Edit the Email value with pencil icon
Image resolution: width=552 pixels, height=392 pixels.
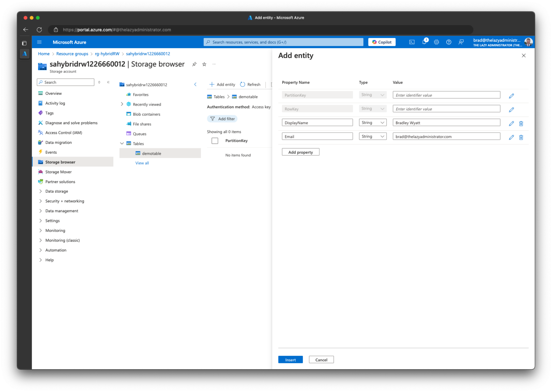[x=511, y=137]
